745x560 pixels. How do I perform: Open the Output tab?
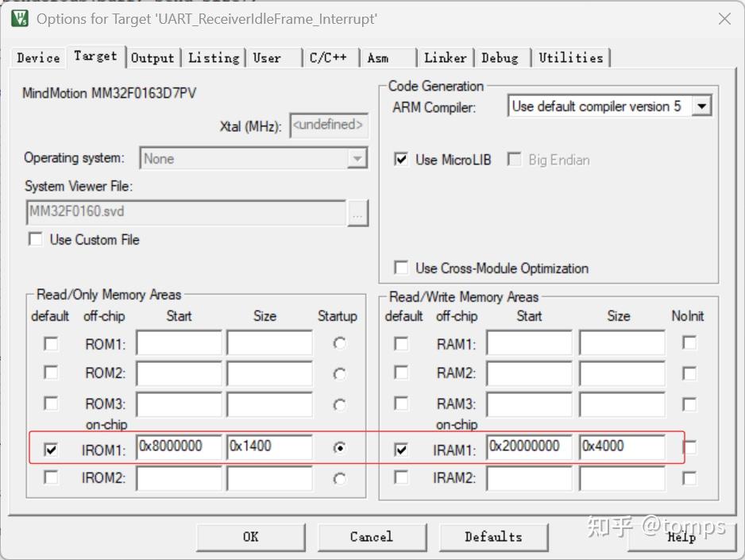click(152, 57)
